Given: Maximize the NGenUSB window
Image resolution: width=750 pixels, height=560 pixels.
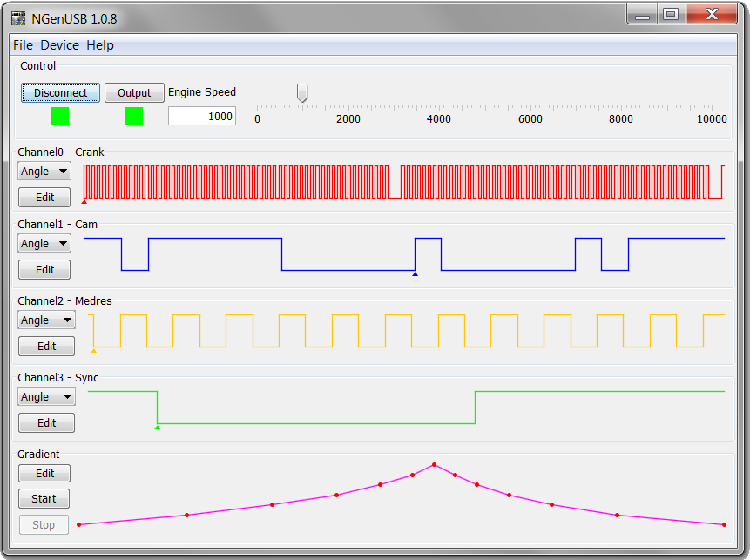Looking at the screenshot, I should [671, 14].
